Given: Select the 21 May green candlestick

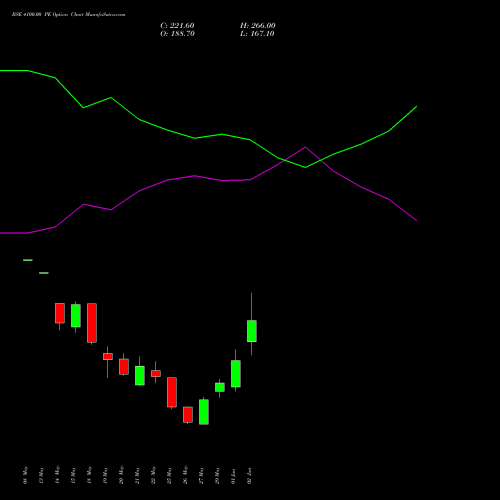Looking at the screenshot, I should (140, 375).
